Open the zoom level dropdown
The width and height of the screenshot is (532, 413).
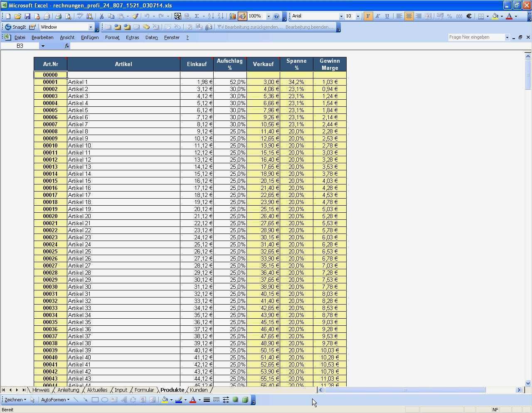269,16
